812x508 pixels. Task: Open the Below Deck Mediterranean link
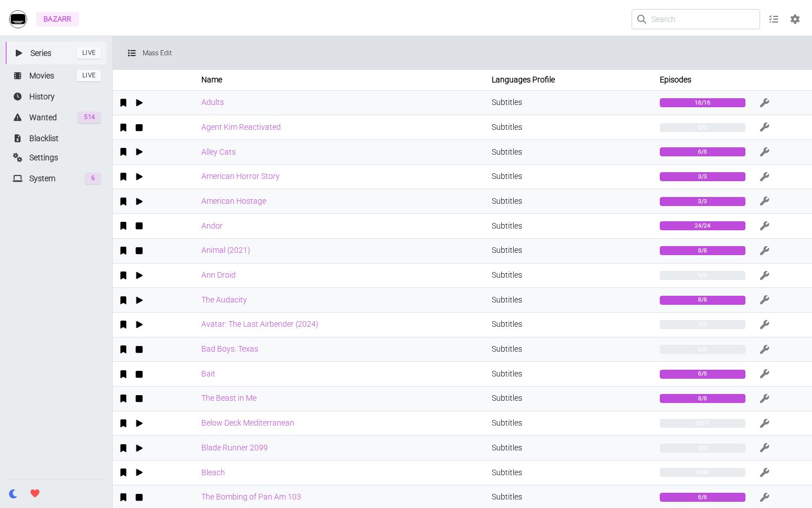[248, 423]
